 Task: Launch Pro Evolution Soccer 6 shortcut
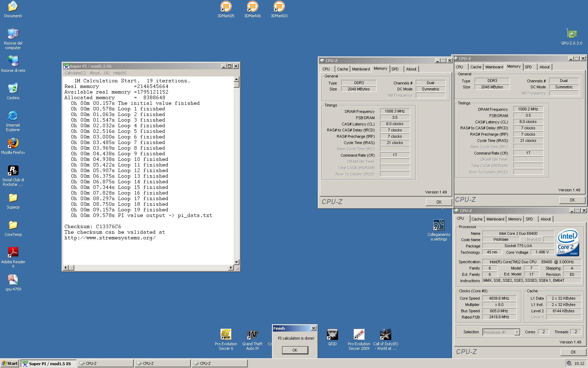click(226, 339)
